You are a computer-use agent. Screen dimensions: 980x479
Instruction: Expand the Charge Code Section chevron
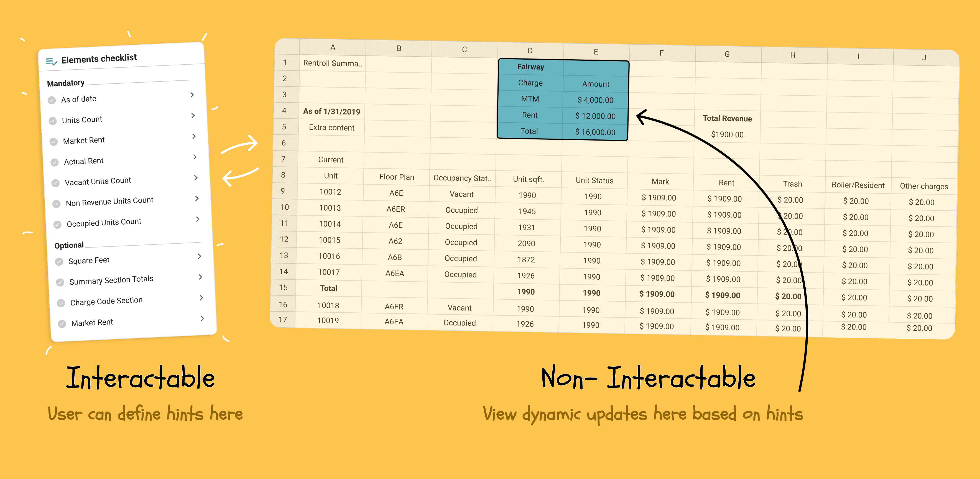coord(202,297)
